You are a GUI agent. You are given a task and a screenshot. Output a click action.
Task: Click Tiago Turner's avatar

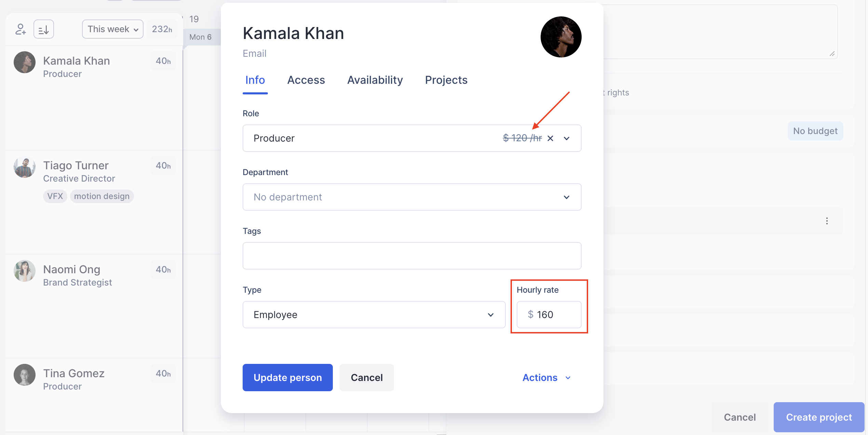coord(25,168)
